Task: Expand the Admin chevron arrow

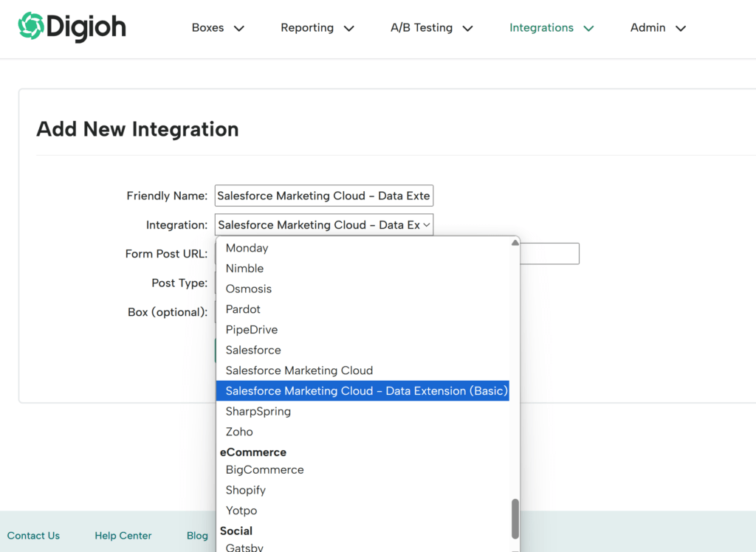Action: [x=680, y=29]
